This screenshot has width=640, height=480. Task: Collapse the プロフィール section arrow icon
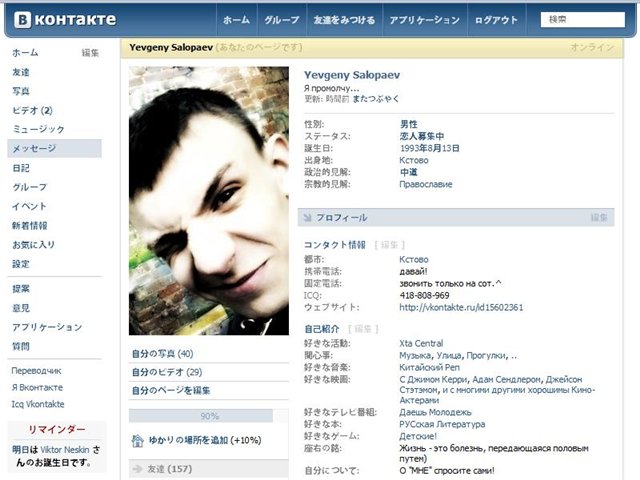307,218
